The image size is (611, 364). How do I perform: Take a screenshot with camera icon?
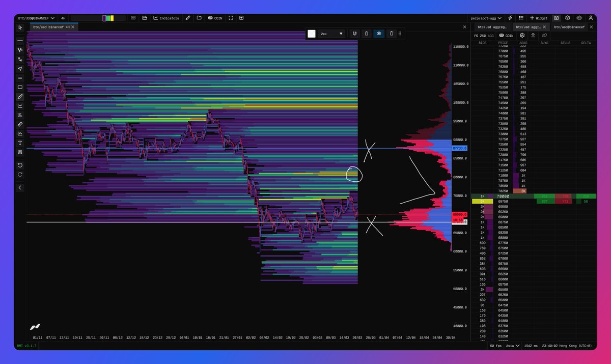pos(556,18)
